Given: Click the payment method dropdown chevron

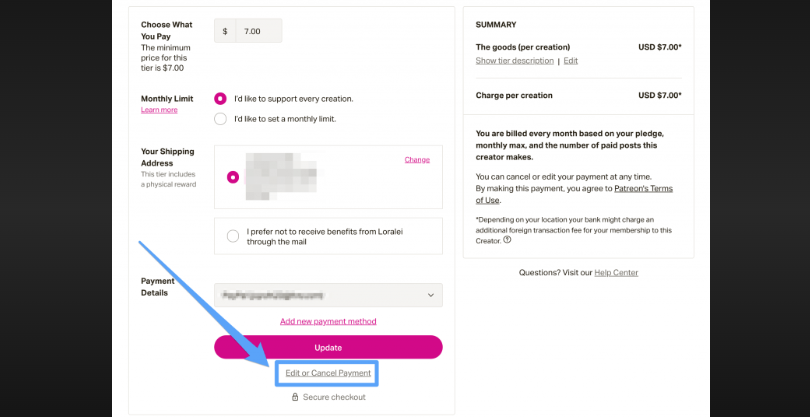Looking at the screenshot, I should tap(431, 295).
